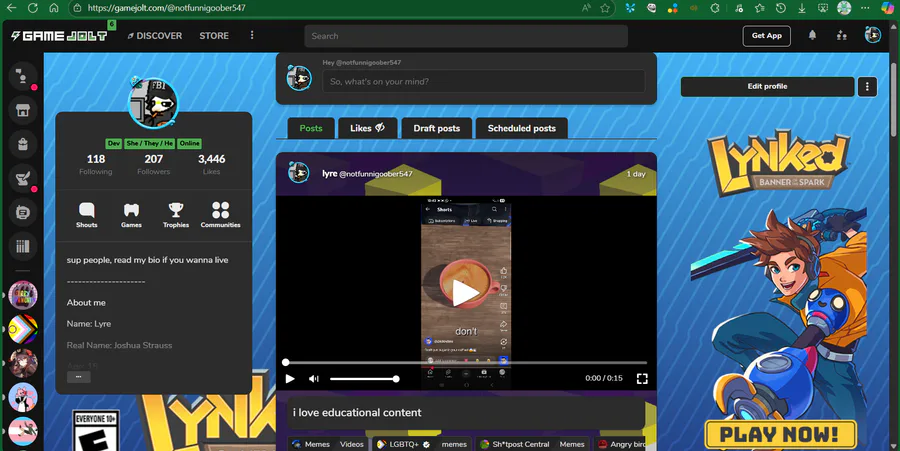
Task: Click the 3,446 Likes count
Action: [x=211, y=164]
